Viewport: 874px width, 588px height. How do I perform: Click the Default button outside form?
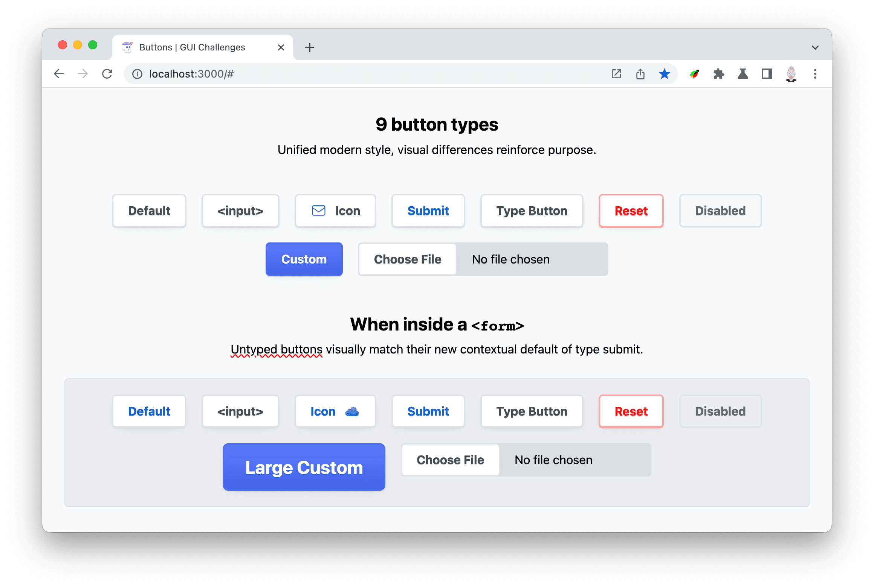pyautogui.click(x=150, y=211)
